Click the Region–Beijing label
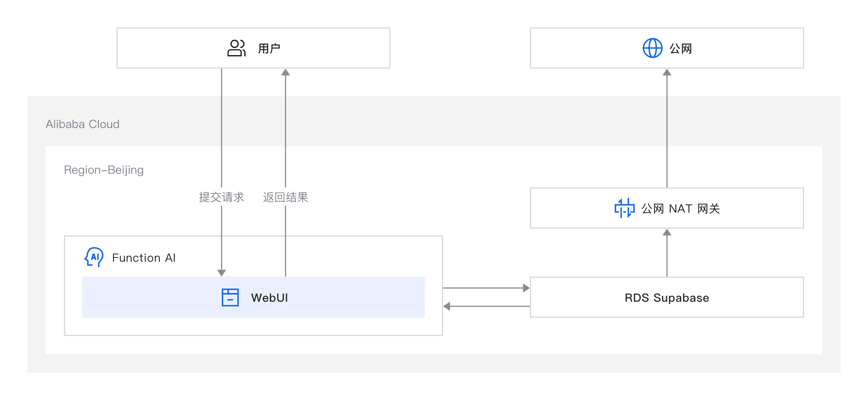This screenshot has height=400, width=868. point(104,170)
